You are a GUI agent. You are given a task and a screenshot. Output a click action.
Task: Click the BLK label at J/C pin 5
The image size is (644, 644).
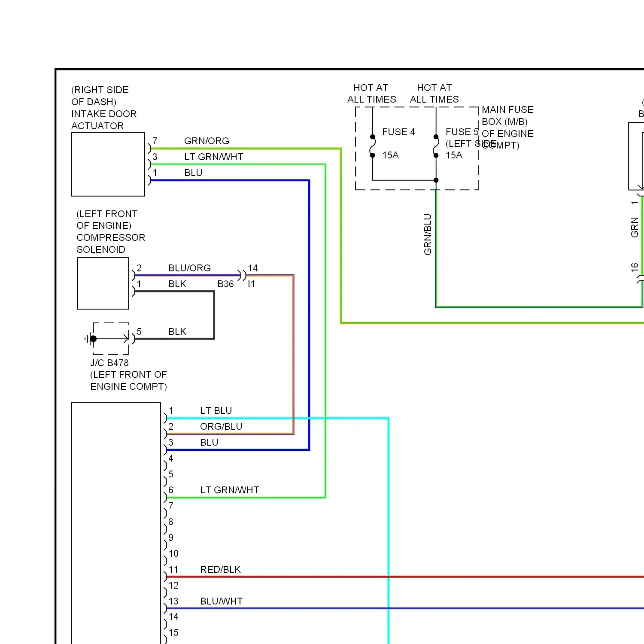[177, 331]
